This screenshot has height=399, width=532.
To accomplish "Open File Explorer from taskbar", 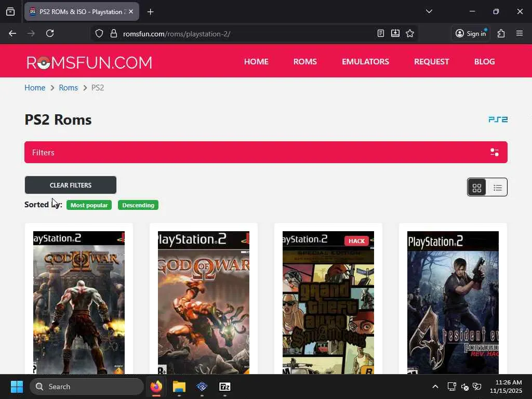I will pyautogui.click(x=179, y=387).
